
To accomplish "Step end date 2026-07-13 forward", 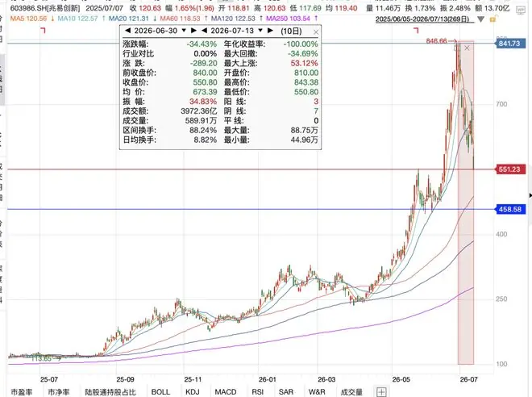I will (270, 31).
